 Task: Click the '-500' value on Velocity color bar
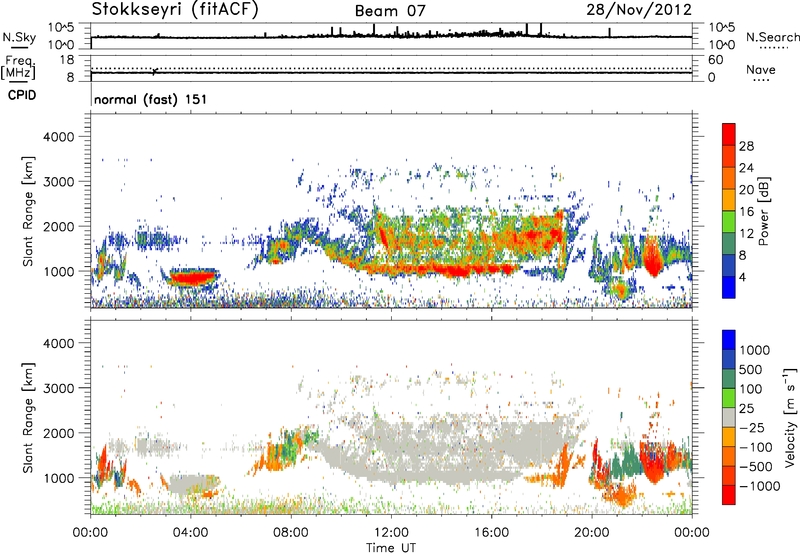point(756,467)
